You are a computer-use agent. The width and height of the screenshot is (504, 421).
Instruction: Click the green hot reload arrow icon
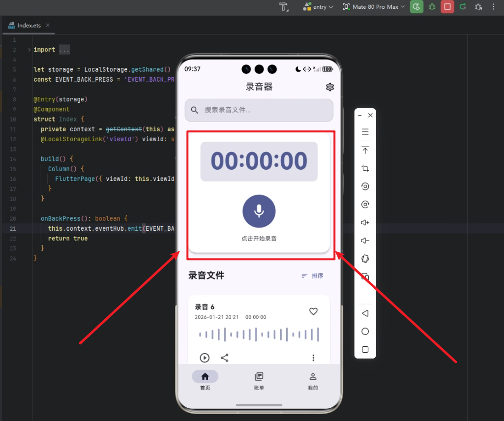pos(463,7)
